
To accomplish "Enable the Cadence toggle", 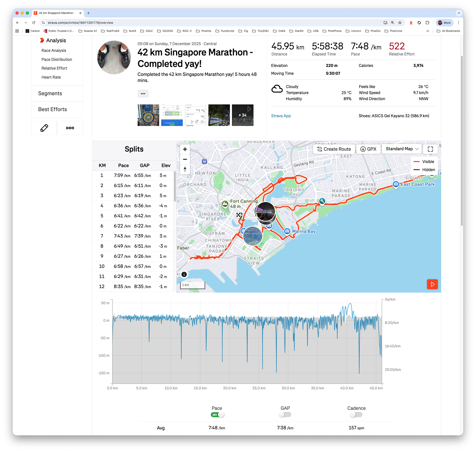I will coord(356,415).
